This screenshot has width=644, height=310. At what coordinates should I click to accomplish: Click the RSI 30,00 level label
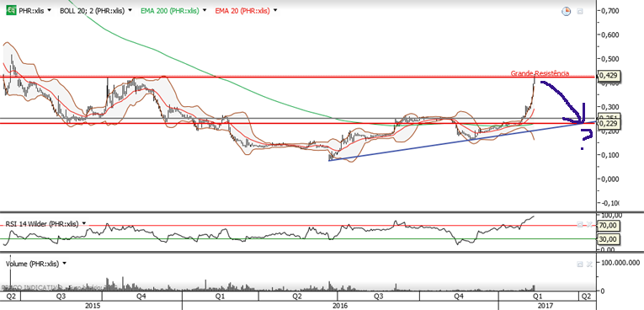[609, 239]
